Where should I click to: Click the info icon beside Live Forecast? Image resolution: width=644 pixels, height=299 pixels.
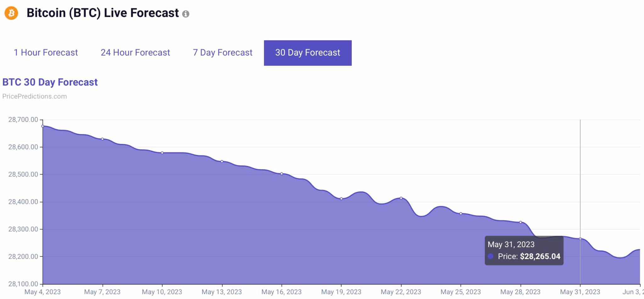(186, 14)
